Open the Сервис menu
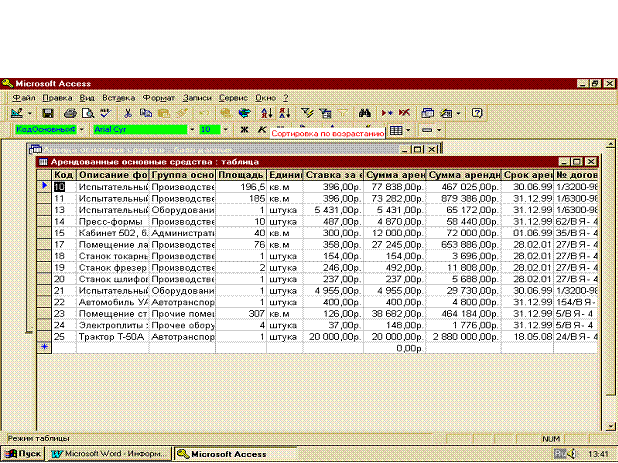The height and width of the screenshot is (463, 618). (x=231, y=98)
